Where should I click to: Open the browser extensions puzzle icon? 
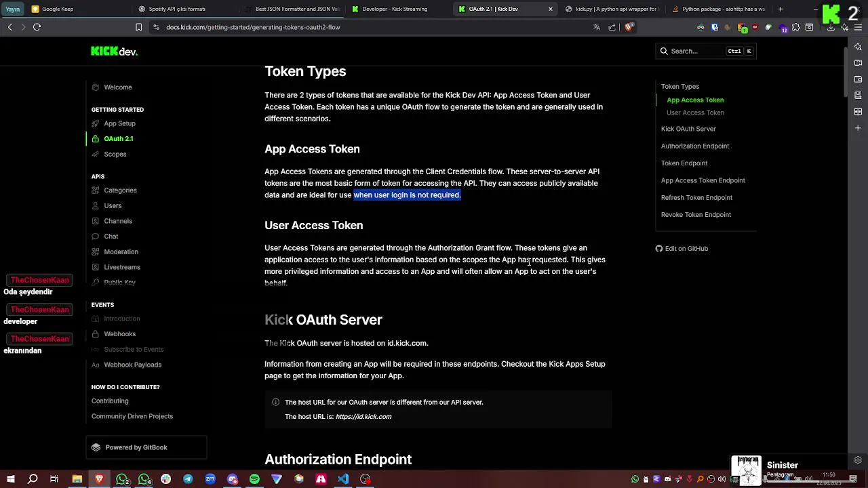coord(796,28)
